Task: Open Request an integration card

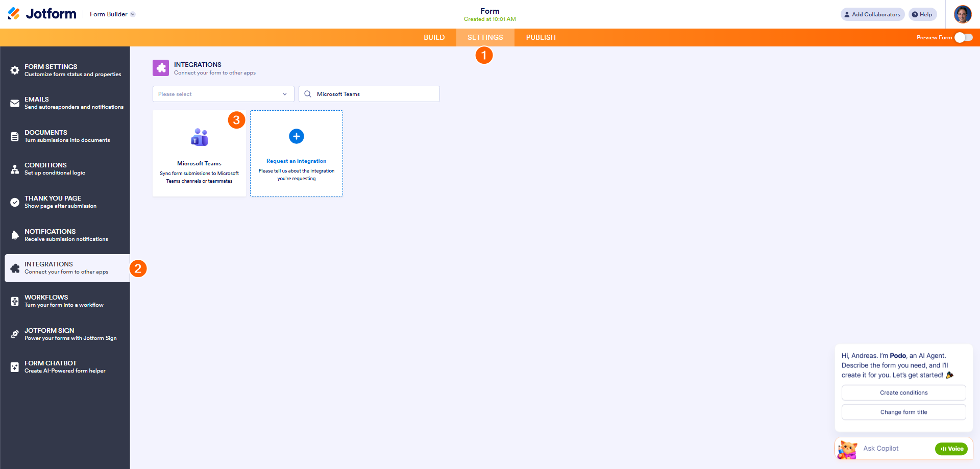Action: 296,153
